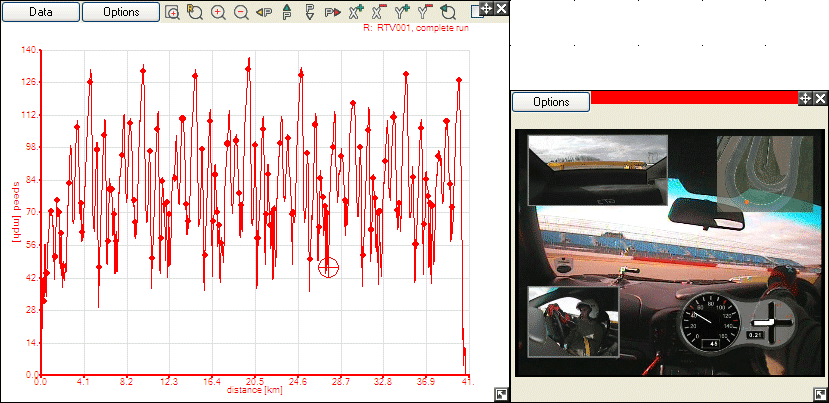Open the Data menu in graph window
829x403 pixels.
coord(40,12)
